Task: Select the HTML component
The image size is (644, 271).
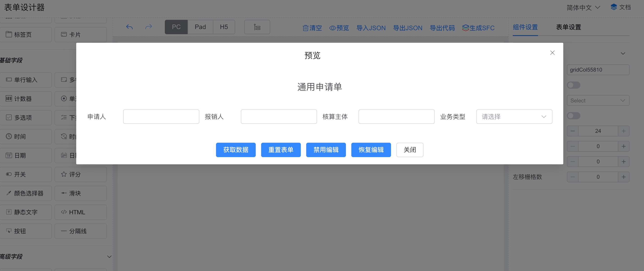Action: (80, 212)
